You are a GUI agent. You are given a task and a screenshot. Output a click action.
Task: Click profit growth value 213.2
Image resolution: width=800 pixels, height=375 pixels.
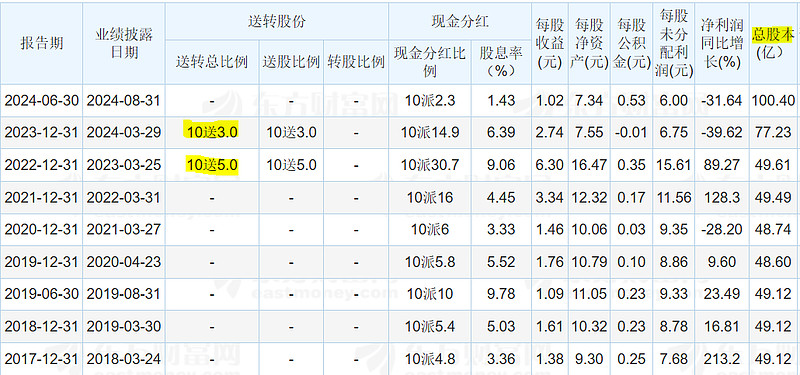(721, 359)
